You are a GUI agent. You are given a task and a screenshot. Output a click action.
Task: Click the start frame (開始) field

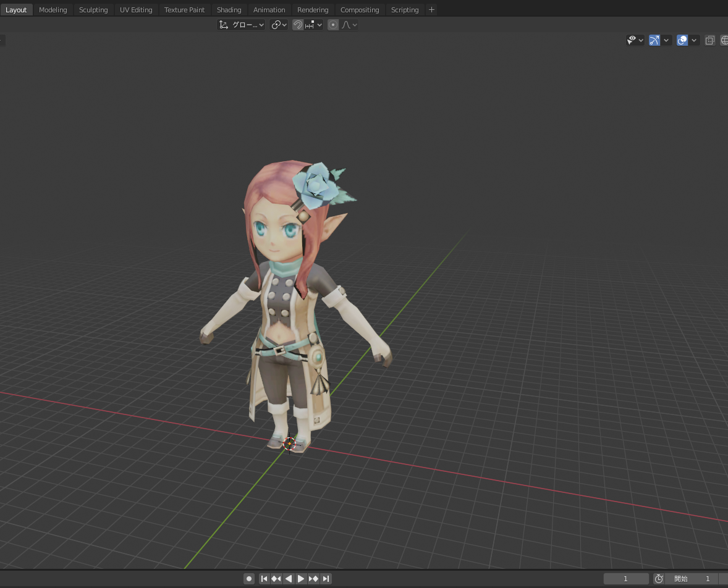point(692,579)
